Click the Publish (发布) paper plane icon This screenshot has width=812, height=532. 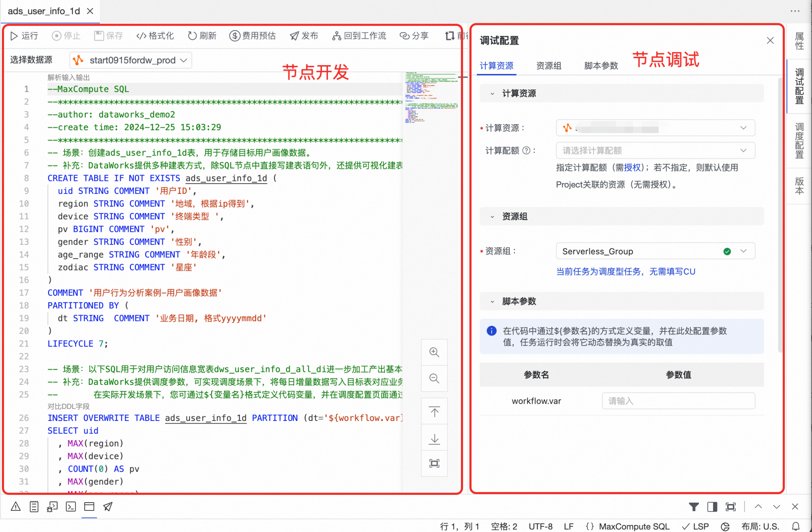point(294,36)
